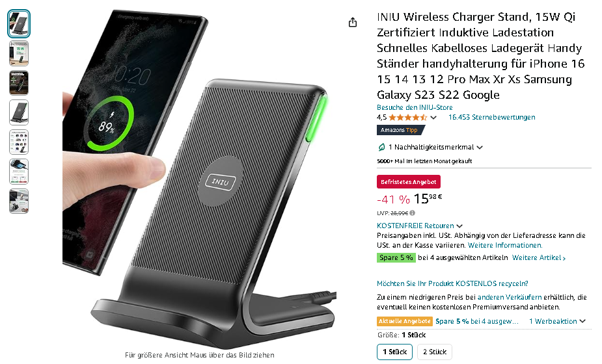Viewport: 602px width, 364px height.
Task: Click the green leaf sustainability icon
Action: click(381, 147)
